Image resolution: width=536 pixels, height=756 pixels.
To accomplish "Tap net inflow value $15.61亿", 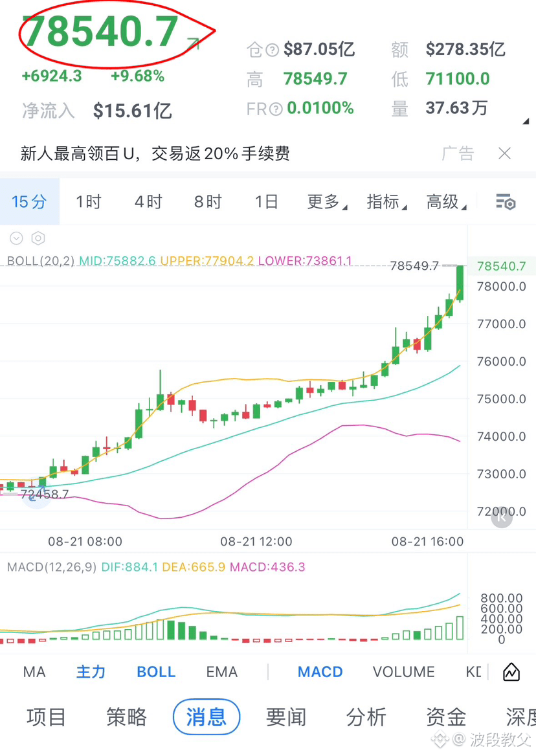I will (133, 111).
